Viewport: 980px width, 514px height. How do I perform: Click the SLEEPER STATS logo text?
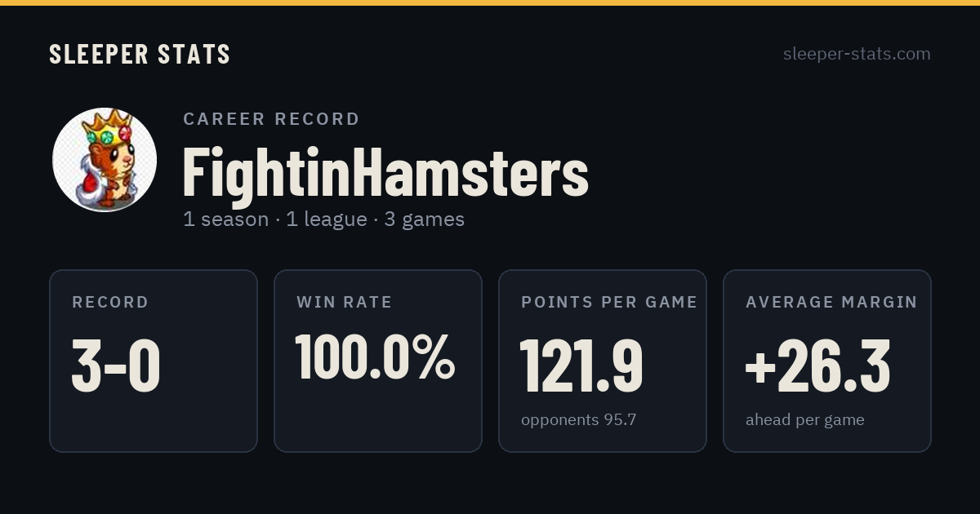(140, 54)
